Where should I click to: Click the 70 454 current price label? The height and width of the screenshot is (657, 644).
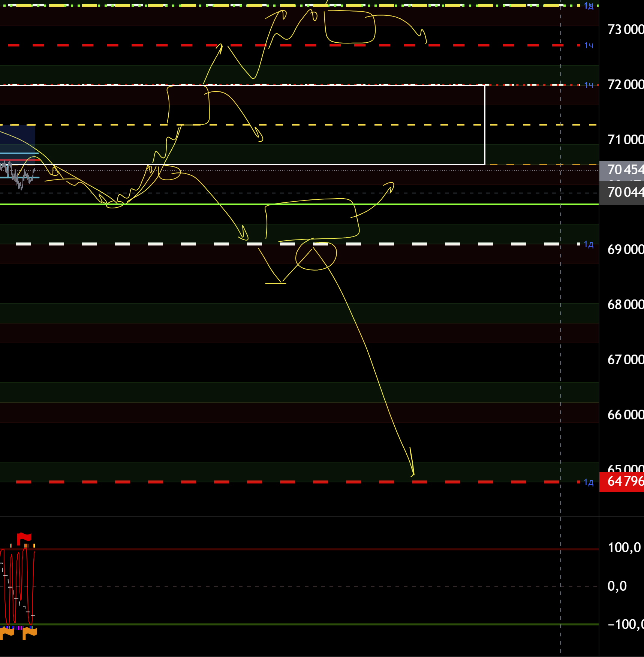pos(622,170)
